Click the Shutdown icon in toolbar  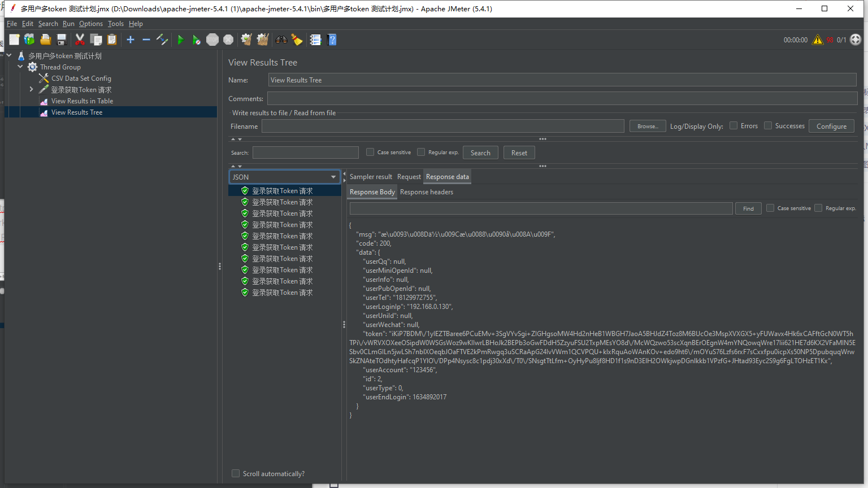228,40
